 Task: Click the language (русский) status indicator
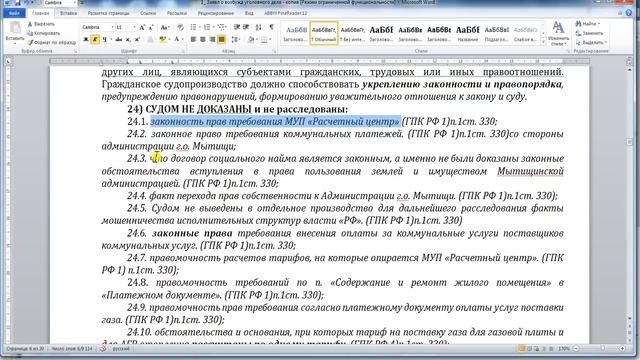click(121, 349)
